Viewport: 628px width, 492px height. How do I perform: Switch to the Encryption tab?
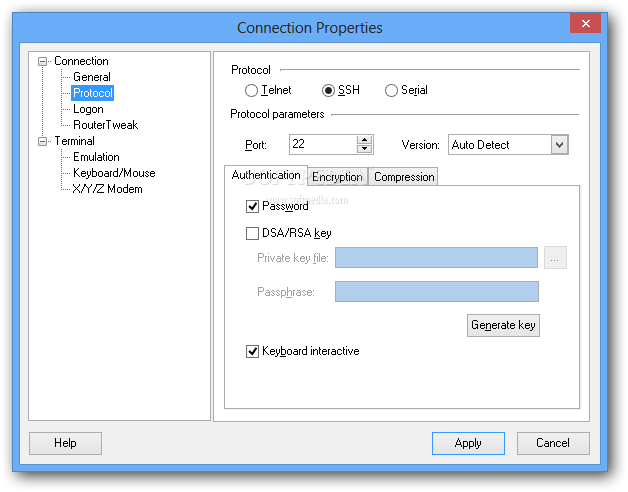pyautogui.click(x=337, y=177)
